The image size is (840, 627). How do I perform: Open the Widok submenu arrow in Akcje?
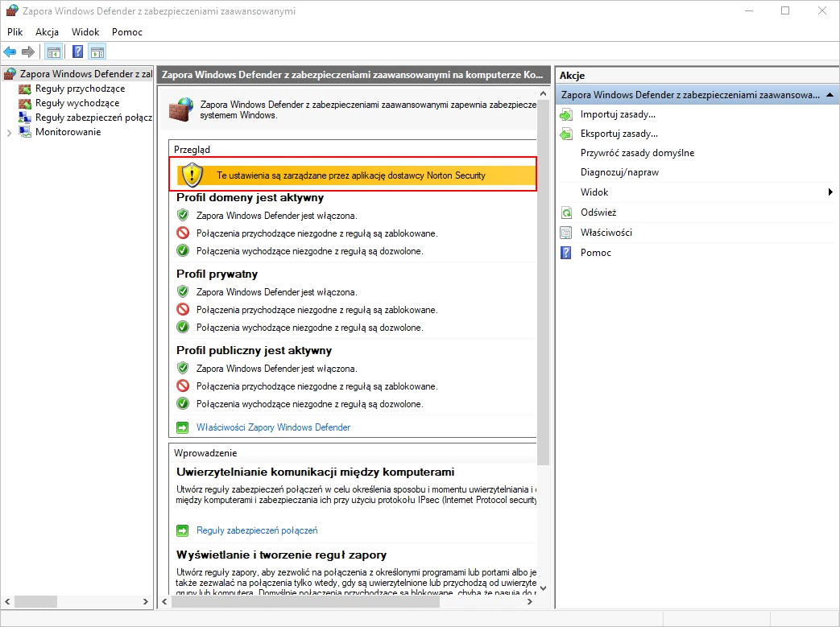[x=830, y=192]
